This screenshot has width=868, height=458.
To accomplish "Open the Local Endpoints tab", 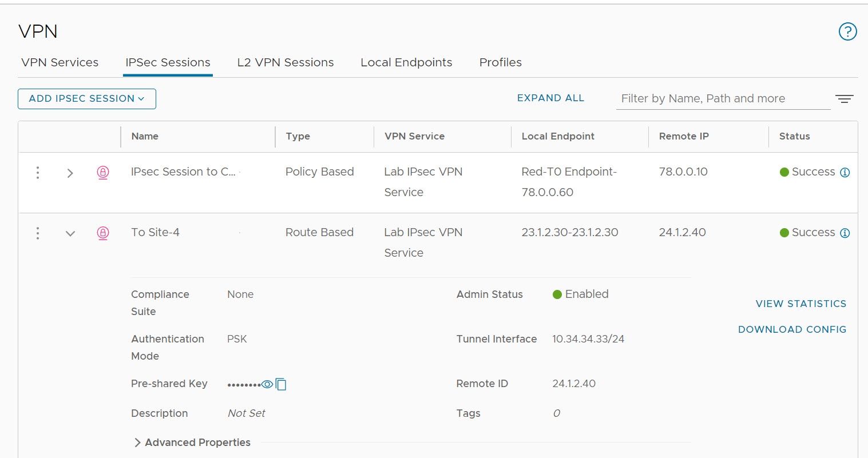I will coord(406,62).
